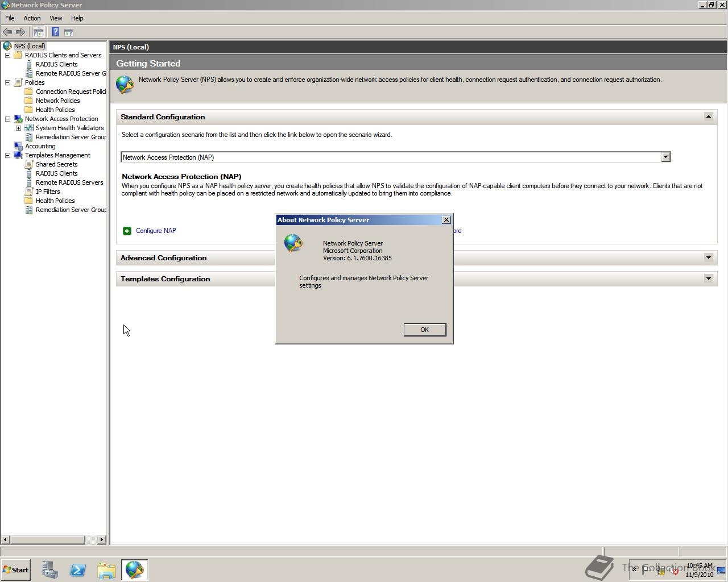Click the tree pane scroll right arrow

102,539
